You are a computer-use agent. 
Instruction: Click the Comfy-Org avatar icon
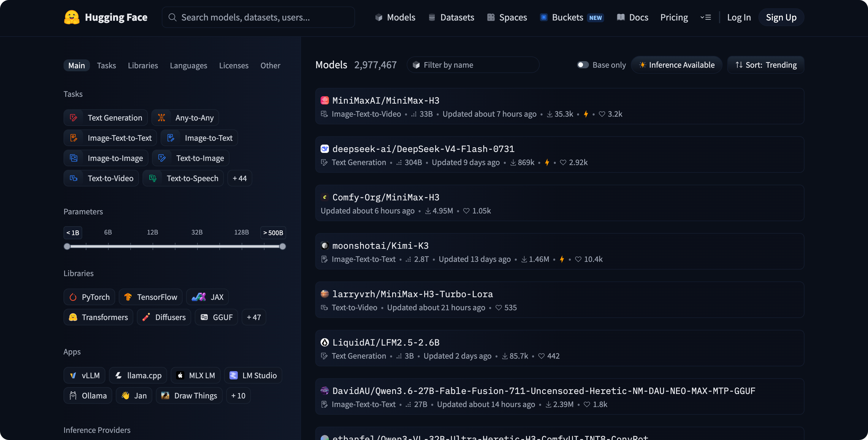pos(324,197)
